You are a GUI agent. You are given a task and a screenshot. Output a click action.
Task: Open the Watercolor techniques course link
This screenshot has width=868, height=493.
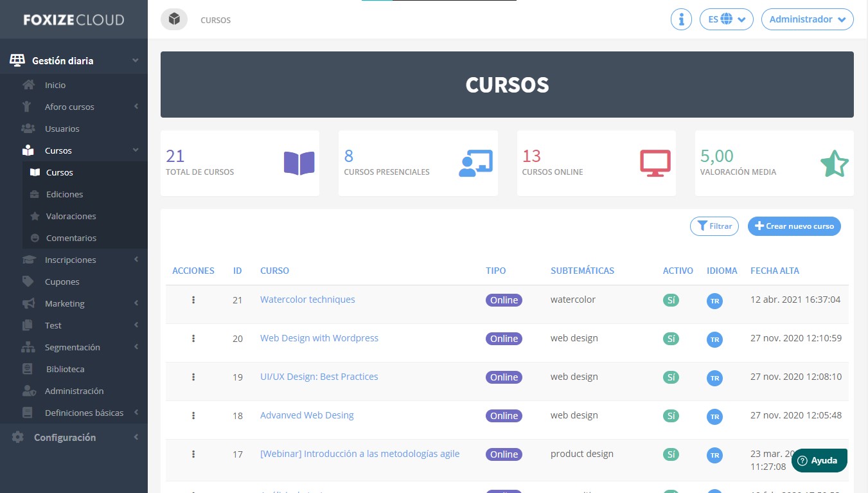coord(307,300)
